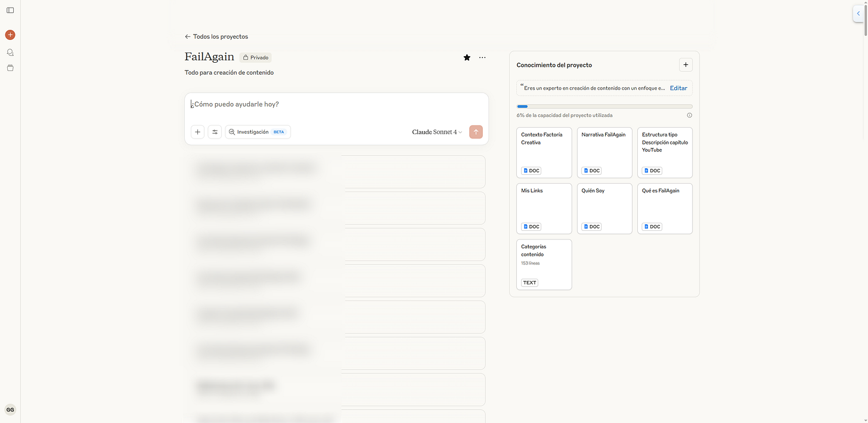Screen dimensions: 868x423
Task: Click TEXT badge on Categorías contenido card
Action: pyautogui.click(x=529, y=283)
